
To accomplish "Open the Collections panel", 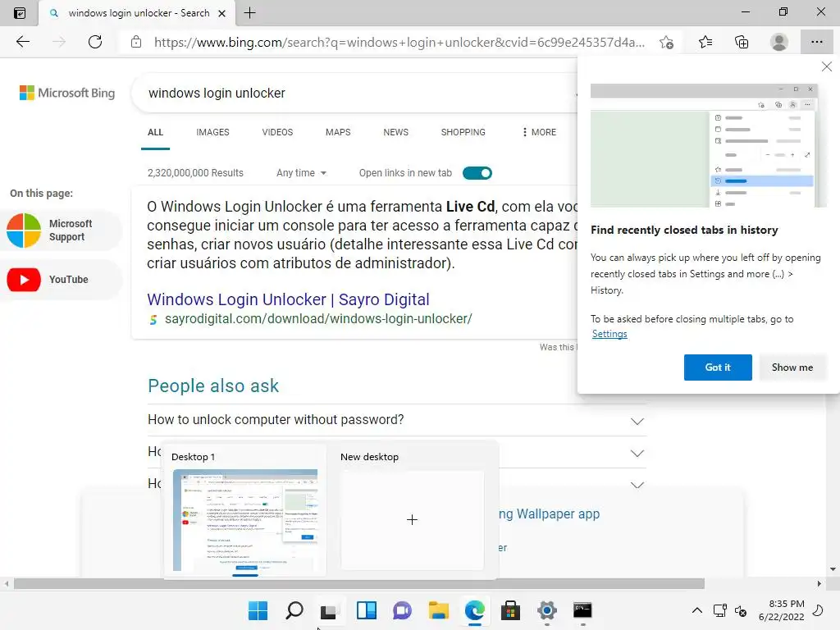I will pos(742,42).
